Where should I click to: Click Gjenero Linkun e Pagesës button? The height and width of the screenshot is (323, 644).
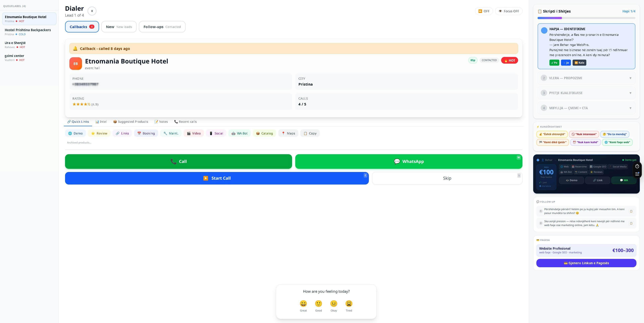586,263
